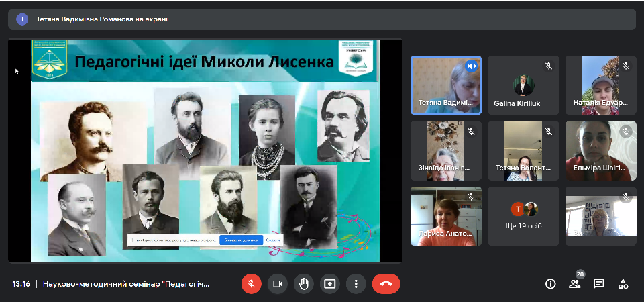Click the portrait of the woman with necklaces
Image resolution: width=644 pixels, height=302 pixels.
(x=267, y=137)
